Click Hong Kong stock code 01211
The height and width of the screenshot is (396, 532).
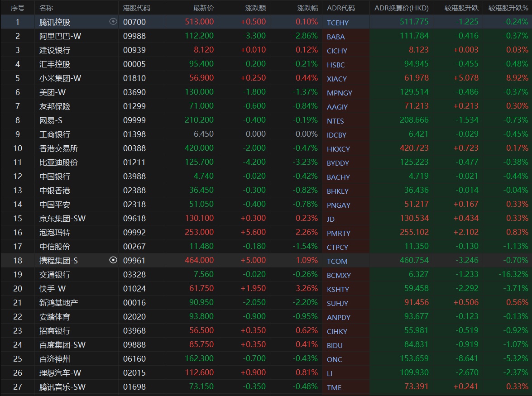coord(134,162)
